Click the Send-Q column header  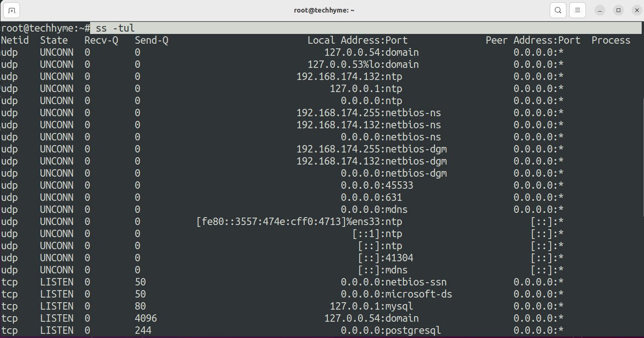point(151,40)
